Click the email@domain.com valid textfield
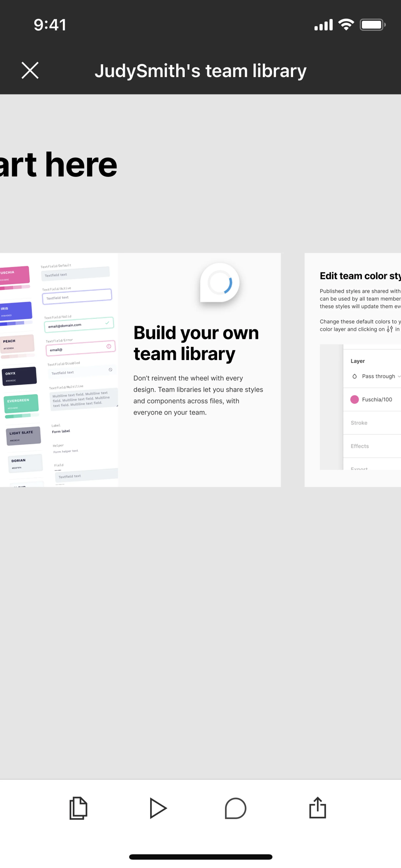 click(79, 325)
